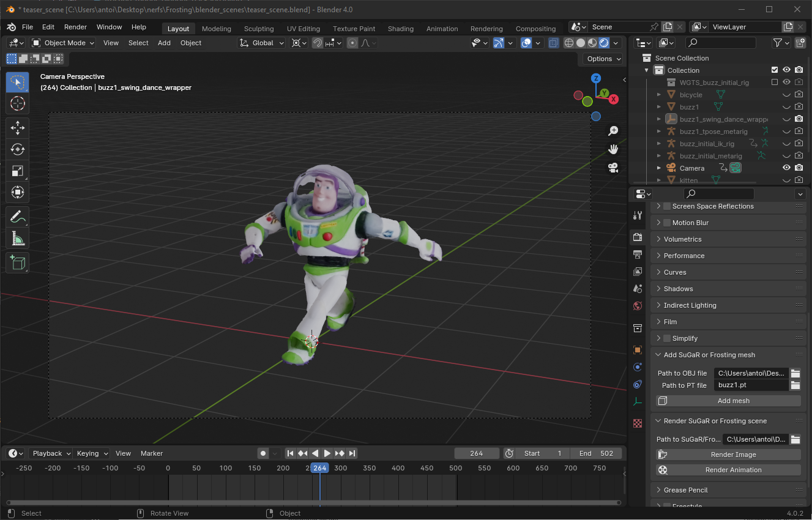
Task: Hide the Camera object with its eye icon
Action: pyautogui.click(x=786, y=168)
